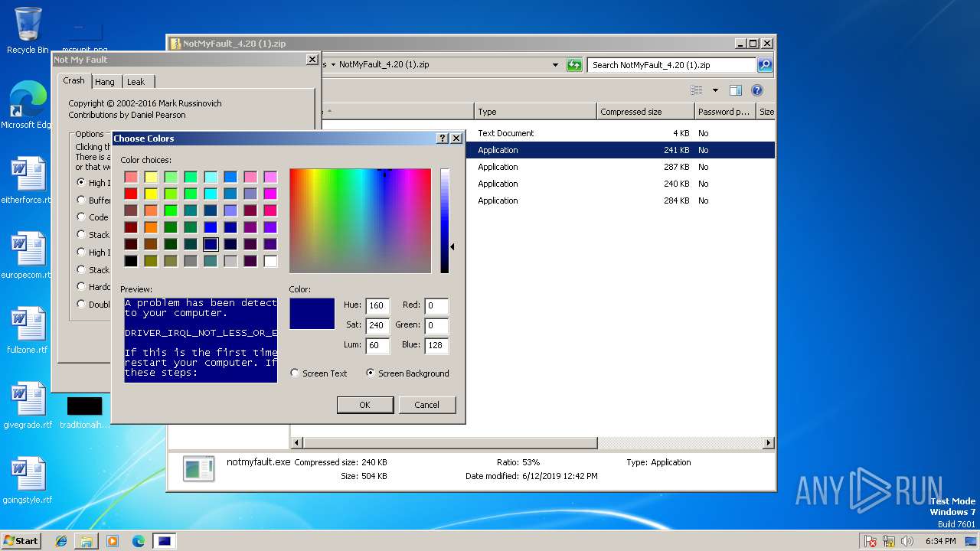Select the Hardc... crash option radio button

(x=81, y=286)
